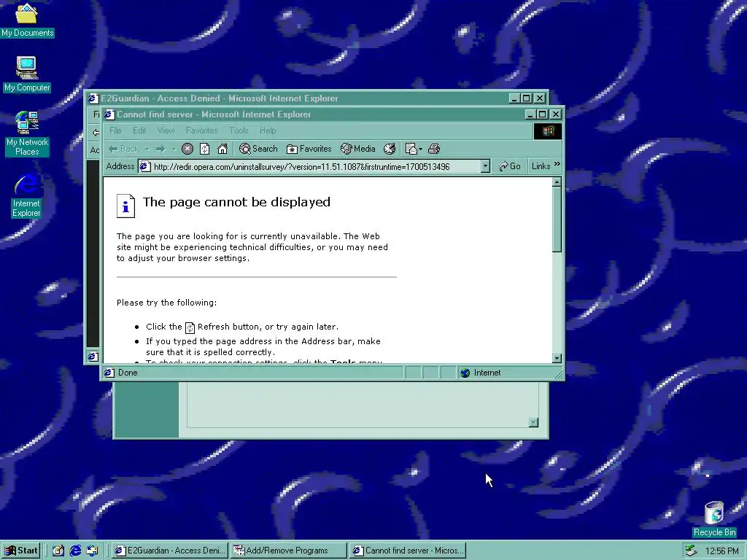Select the Recycle Bin icon

pyautogui.click(x=714, y=518)
